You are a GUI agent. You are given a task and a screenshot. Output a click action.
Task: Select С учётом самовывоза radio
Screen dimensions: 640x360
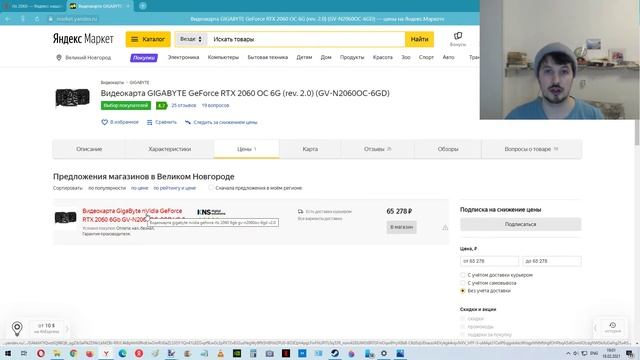(463, 283)
